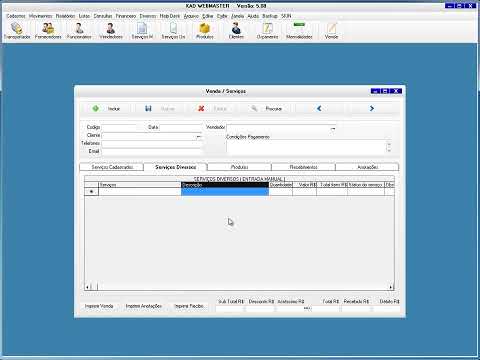The image size is (480, 360).
Task: Click the Condições Pagamento text area
Action: 306,146
